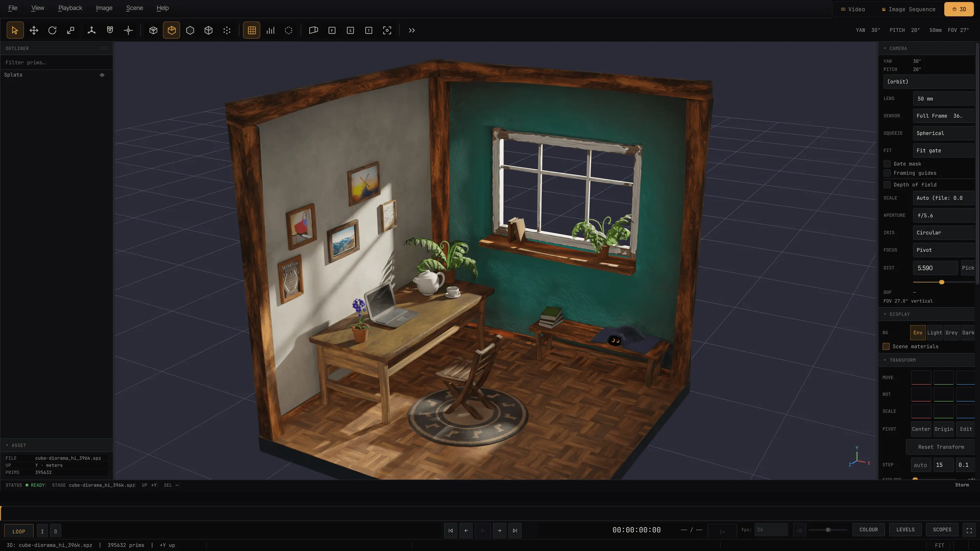This screenshot has width=980, height=551.
Task: Open the FOCUS Pivot dropdown
Action: tap(944, 250)
